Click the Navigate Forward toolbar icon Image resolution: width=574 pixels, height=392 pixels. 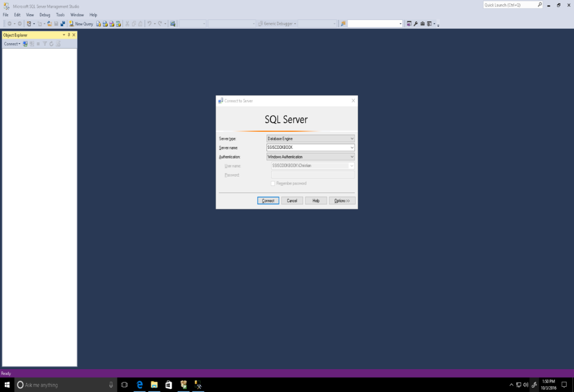[x=20, y=24]
